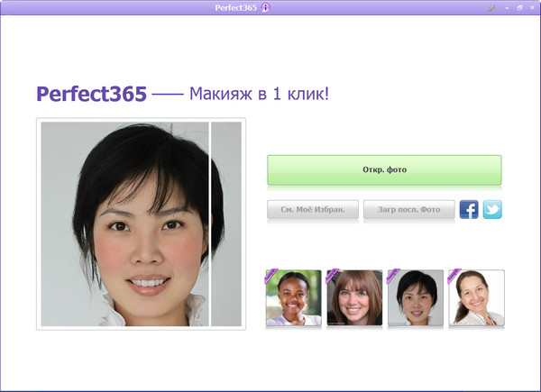The width and height of the screenshot is (541, 392).
Task: Restore down the Perfect365 window
Action: [x=519, y=8]
